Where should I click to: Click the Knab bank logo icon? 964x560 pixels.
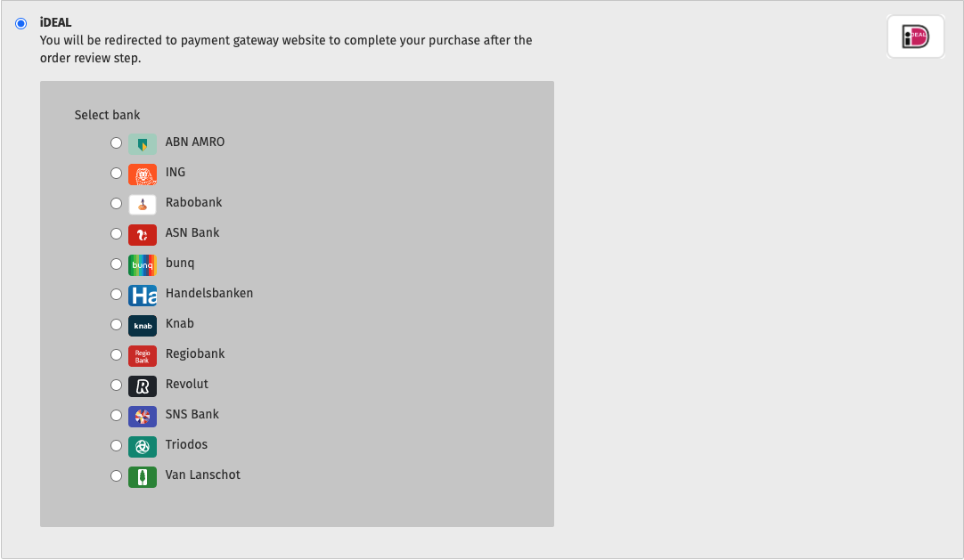pos(143,324)
